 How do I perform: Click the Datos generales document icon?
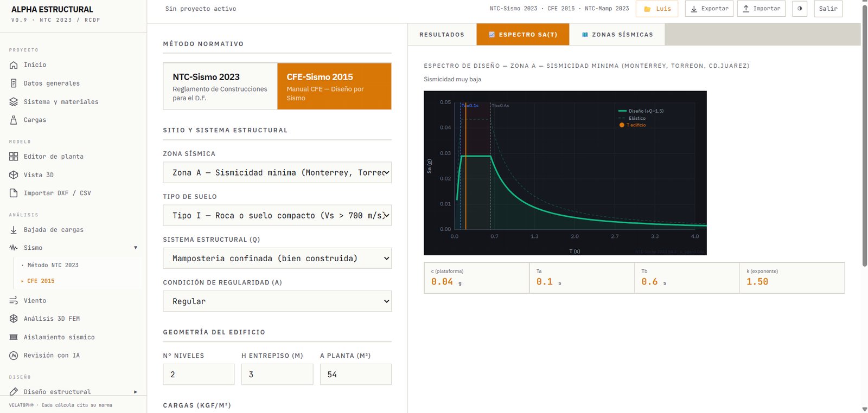pyautogui.click(x=14, y=83)
